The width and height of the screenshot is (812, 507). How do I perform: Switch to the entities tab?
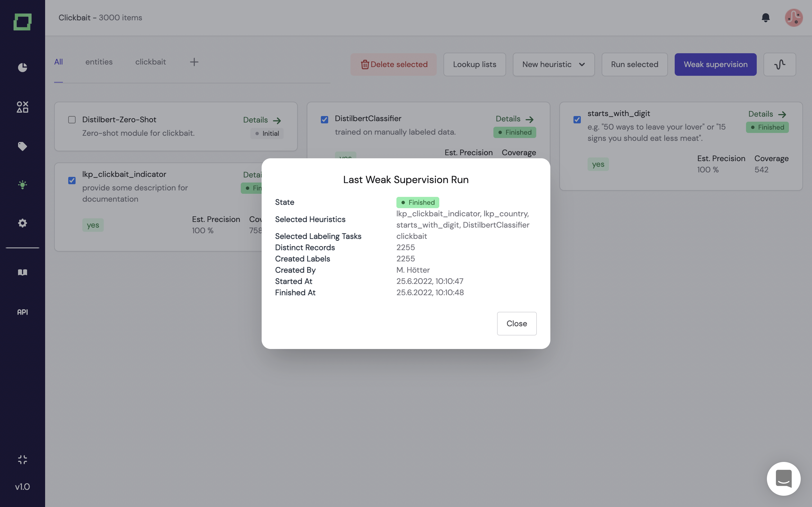click(x=99, y=62)
